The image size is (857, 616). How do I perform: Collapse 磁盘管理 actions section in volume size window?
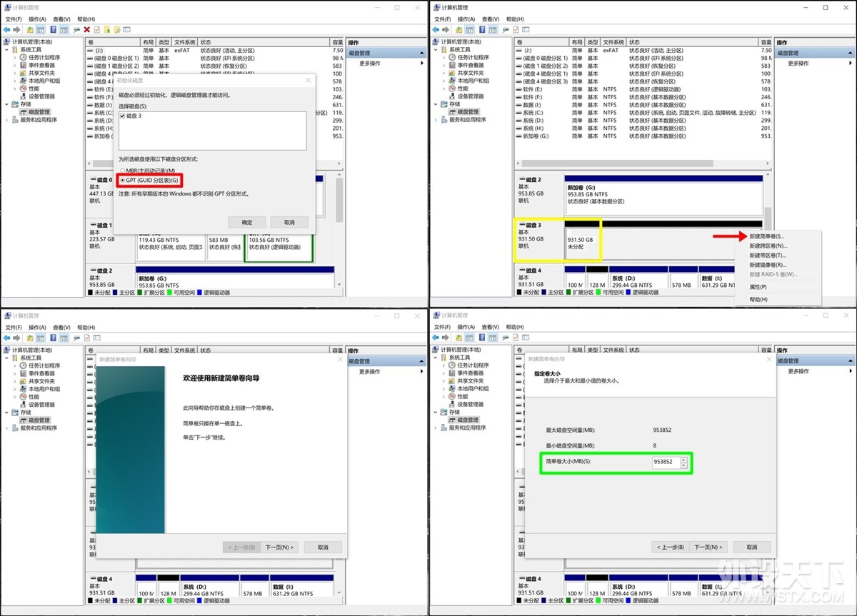tap(851, 360)
